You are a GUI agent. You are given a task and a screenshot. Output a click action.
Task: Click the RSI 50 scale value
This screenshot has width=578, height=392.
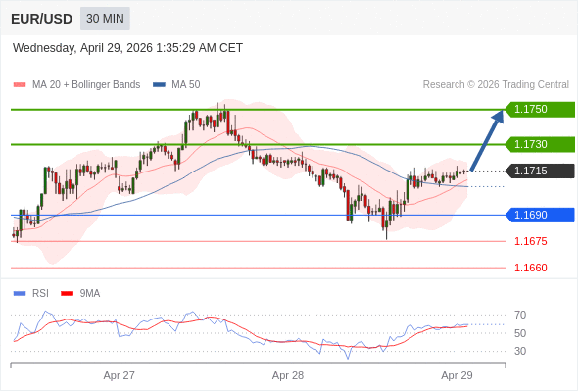520,333
